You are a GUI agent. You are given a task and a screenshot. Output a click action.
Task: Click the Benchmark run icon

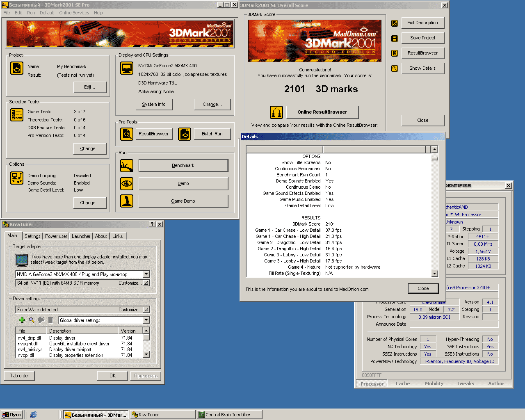127,166
